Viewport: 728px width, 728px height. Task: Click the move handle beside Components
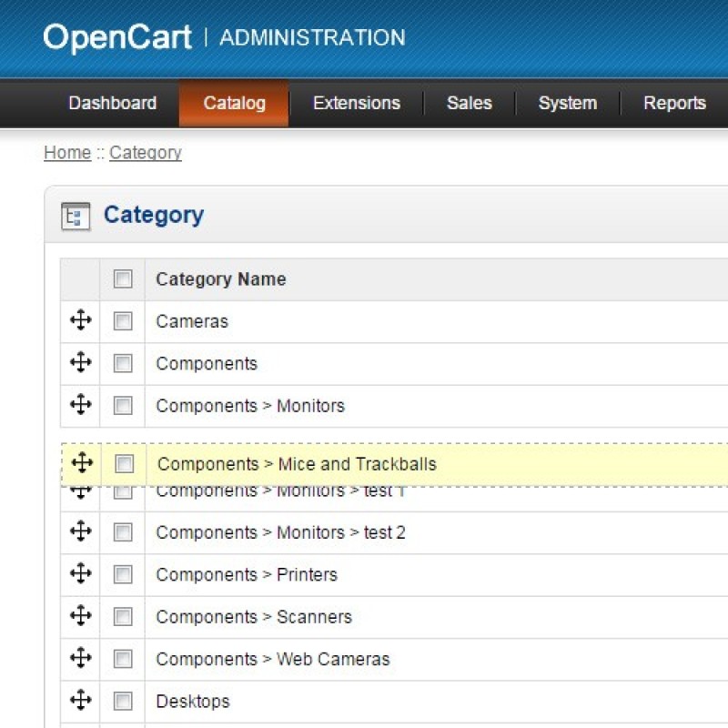[x=80, y=363]
